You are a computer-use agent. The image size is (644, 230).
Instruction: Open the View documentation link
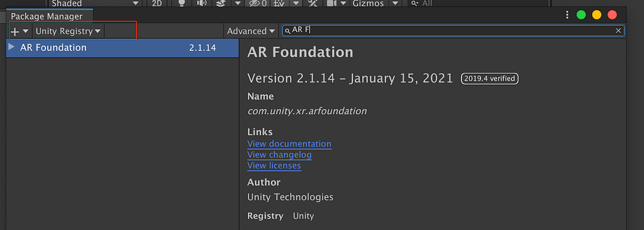289,144
